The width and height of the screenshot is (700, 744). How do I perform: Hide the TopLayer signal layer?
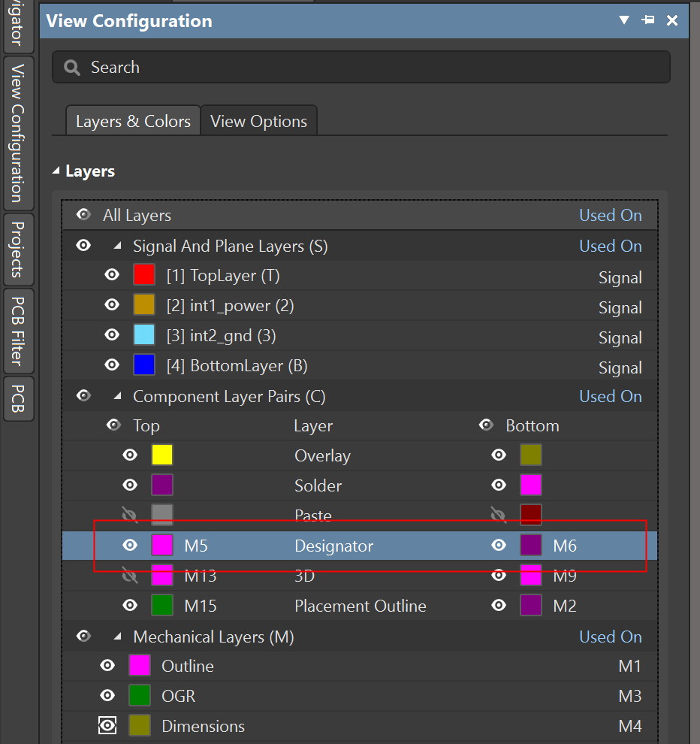click(111, 274)
